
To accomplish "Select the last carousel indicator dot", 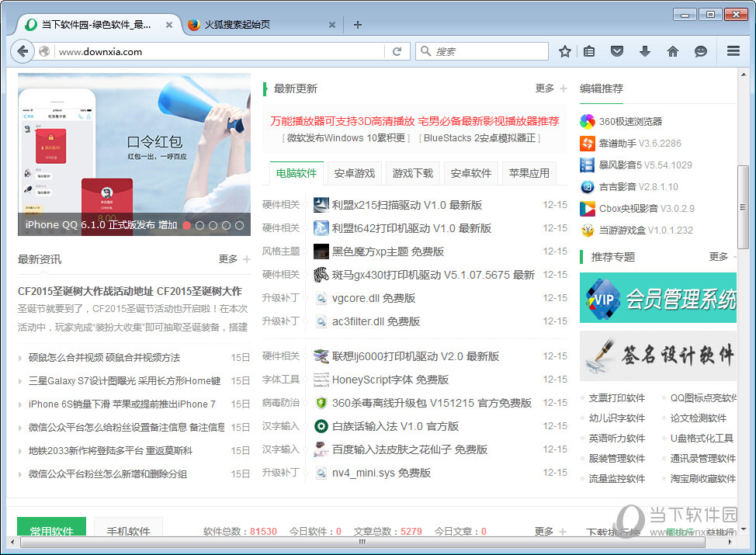I will [240, 226].
